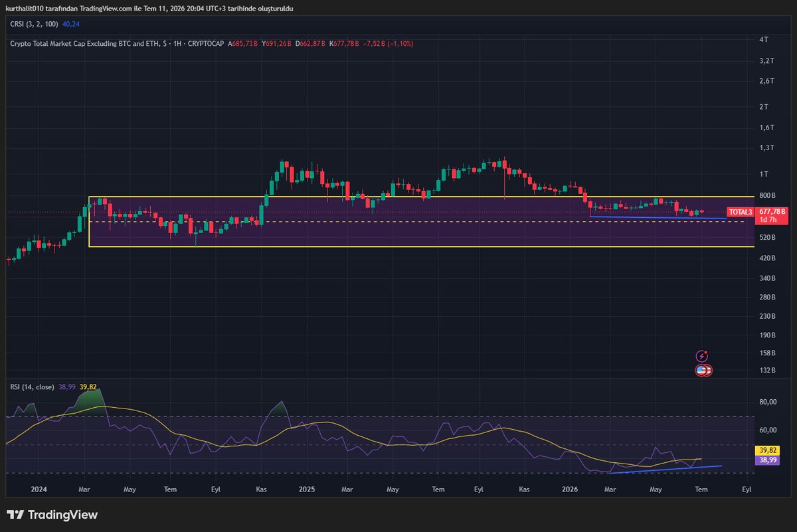Click the 4T price axis label
797x532 pixels.
pos(764,40)
